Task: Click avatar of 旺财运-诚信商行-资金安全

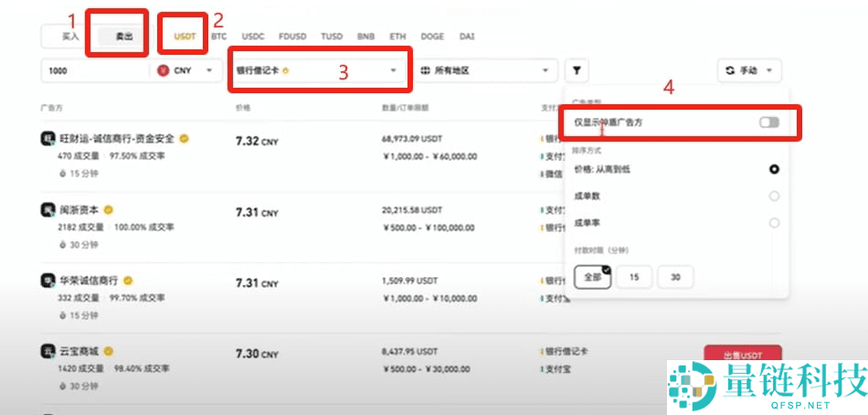Action: click(x=48, y=139)
